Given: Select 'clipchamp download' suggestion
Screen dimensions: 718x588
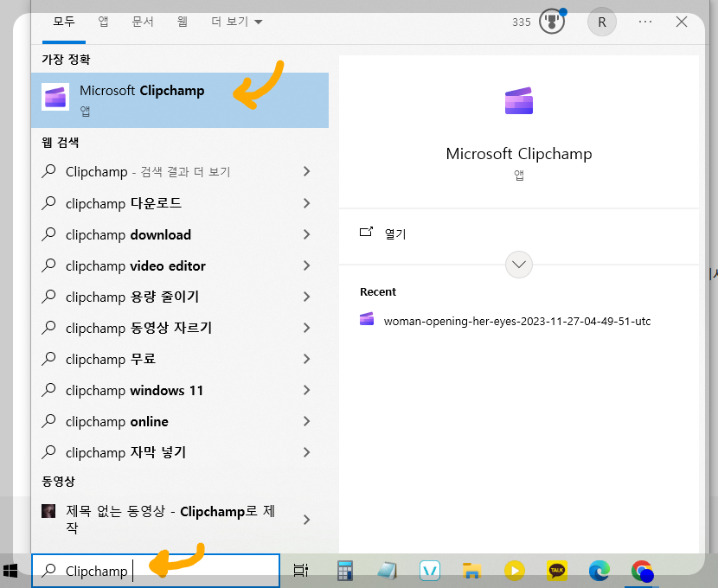Looking at the screenshot, I should 180,234.
